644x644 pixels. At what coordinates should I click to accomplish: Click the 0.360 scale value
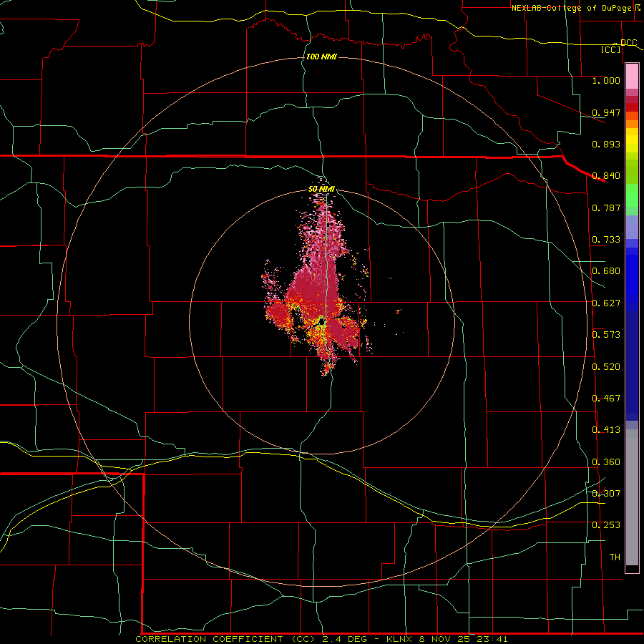pos(606,462)
